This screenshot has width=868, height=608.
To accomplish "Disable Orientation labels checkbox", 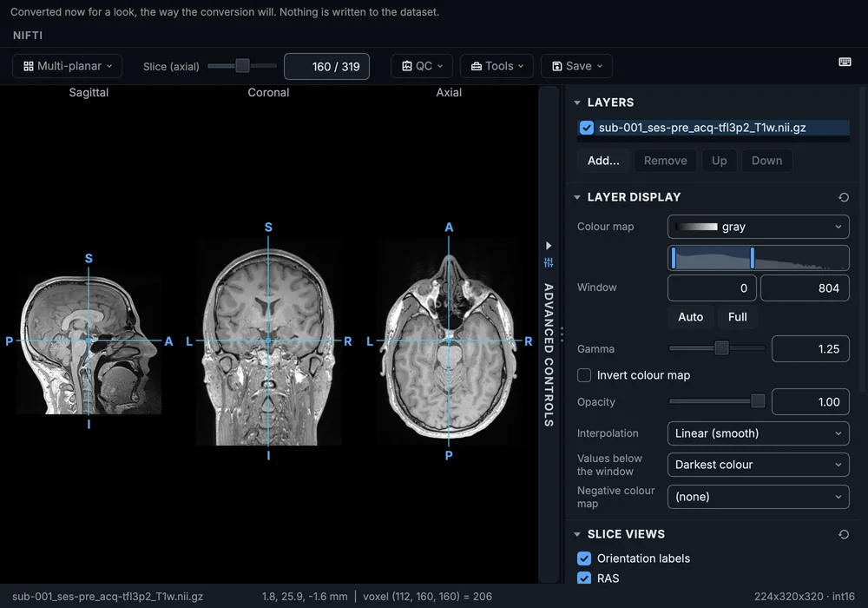I will (x=584, y=558).
